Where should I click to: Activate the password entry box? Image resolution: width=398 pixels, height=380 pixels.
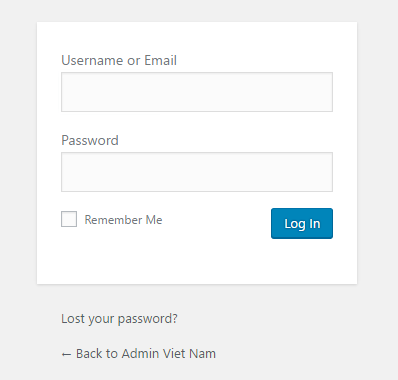[x=197, y=172]
